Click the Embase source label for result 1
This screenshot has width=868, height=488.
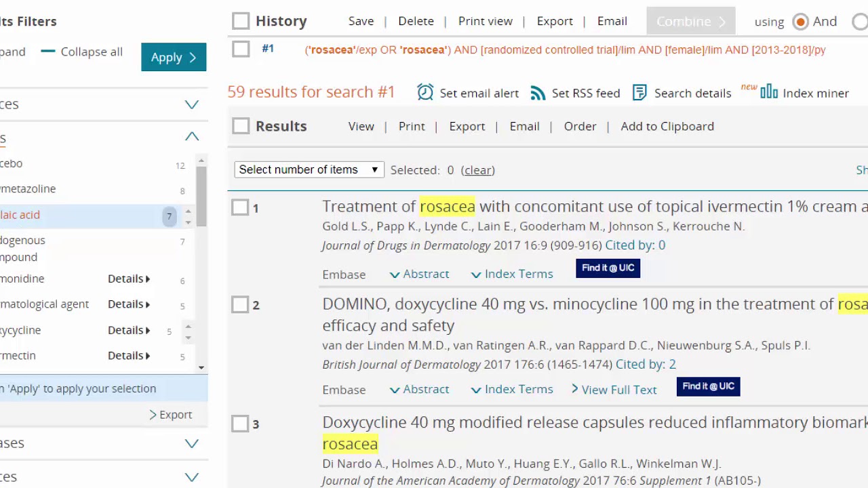click(x=344, y=274)
